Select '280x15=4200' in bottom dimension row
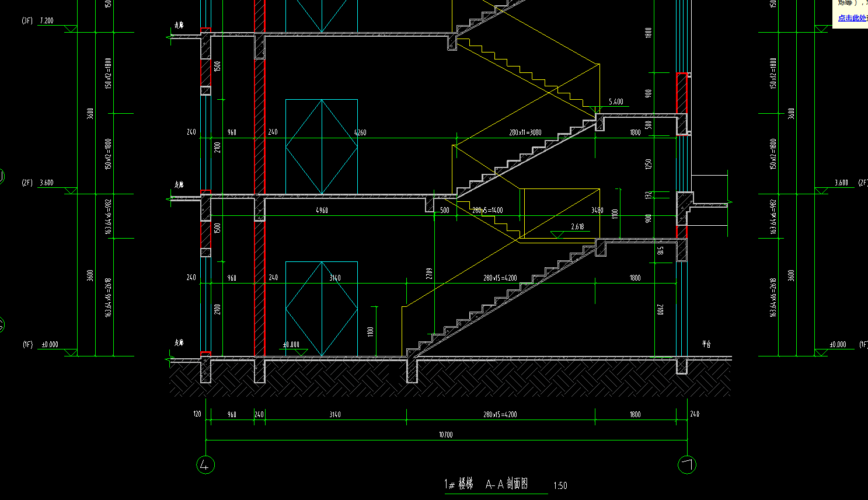 [x=500, y=414]
